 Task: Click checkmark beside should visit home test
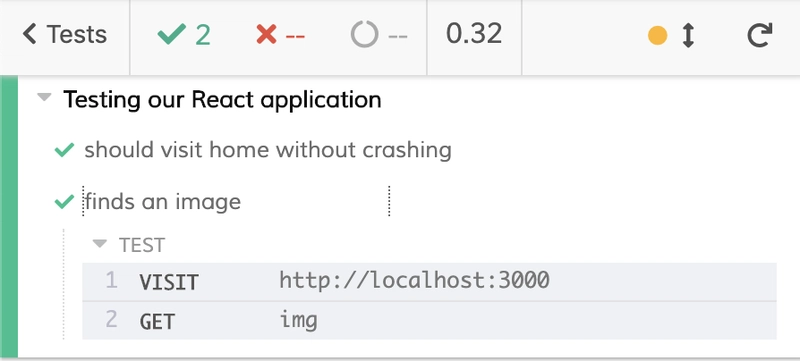pos(64,150)
